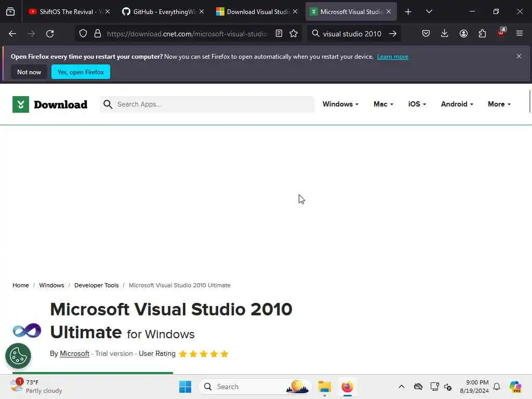Expand the More navigation dropdown
532x399 pixels.
click(x=499, y=104)
